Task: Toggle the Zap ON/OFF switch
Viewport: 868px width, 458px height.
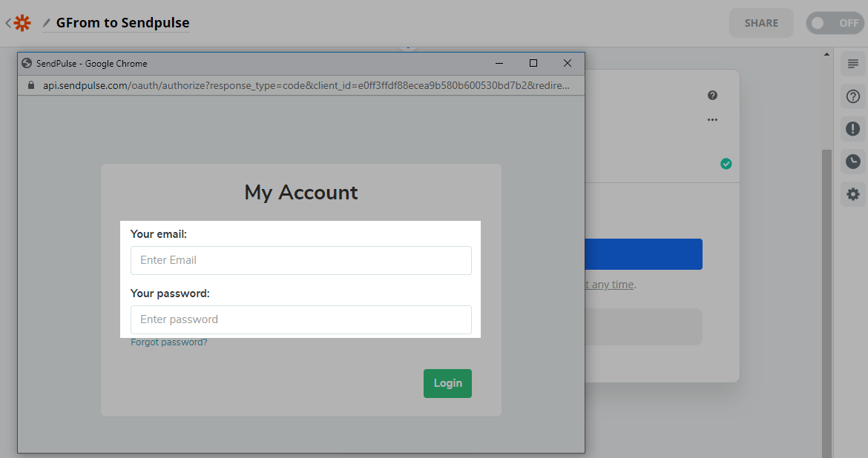Action: [x=835, y=23]
